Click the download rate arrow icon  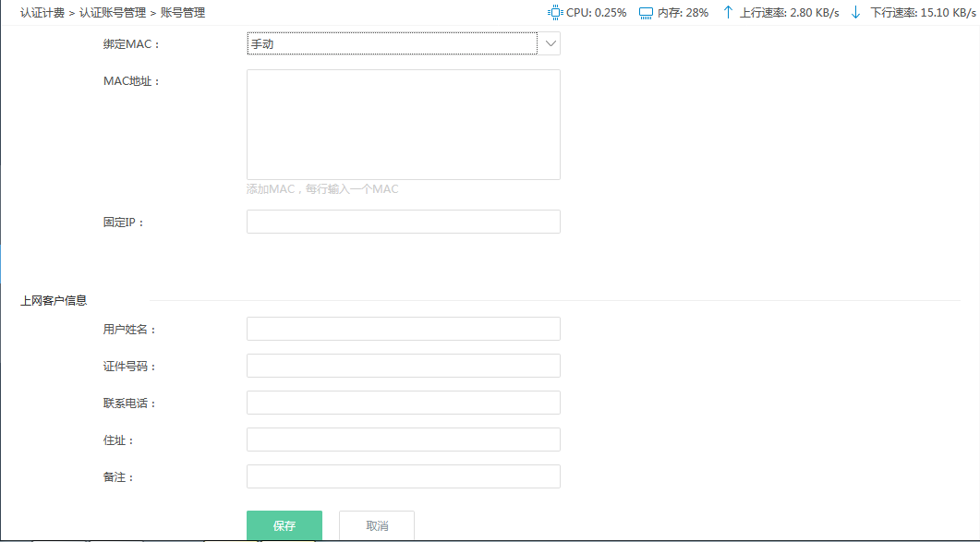pos(855,13)
